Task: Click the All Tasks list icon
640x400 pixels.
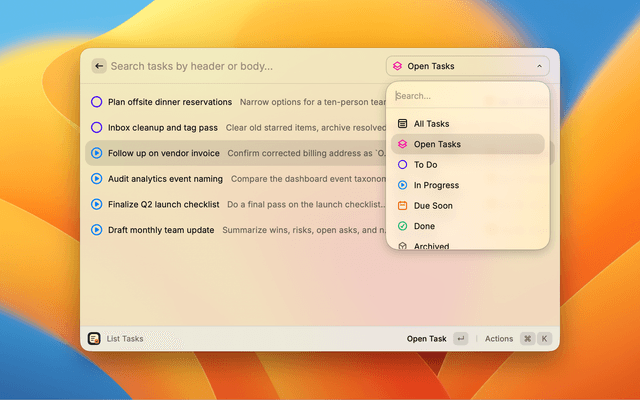Action: tap(402, 123)
